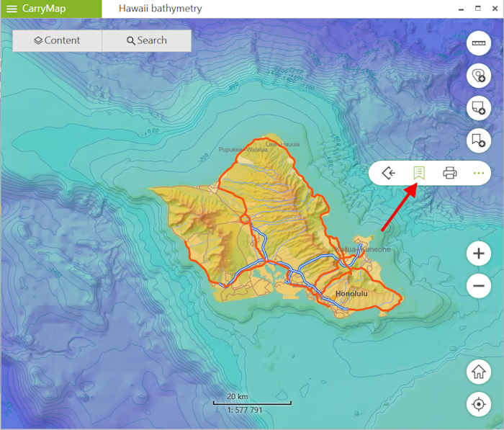Maximize the CarryMap window
Viewport: 504px width, 430px height.
click(477, 8)
